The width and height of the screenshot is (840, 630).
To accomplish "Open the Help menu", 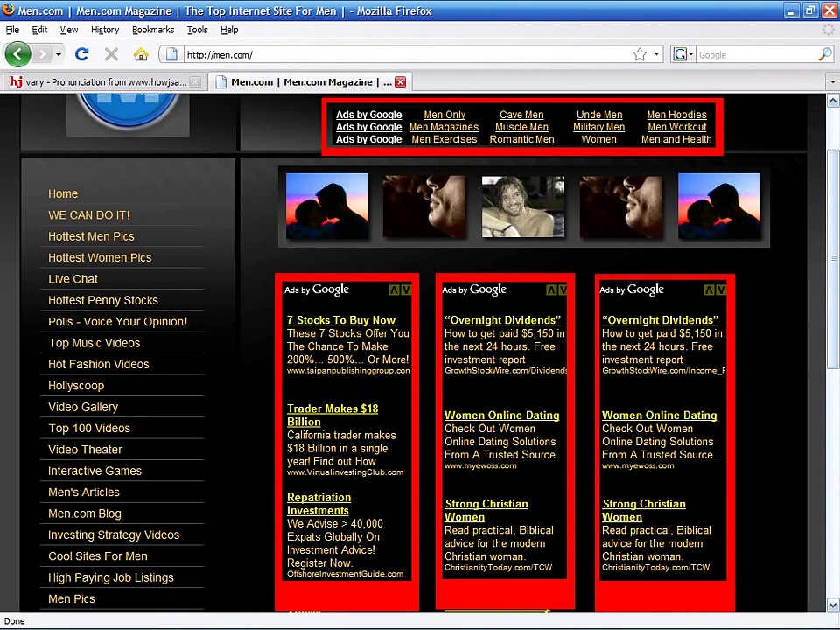I will click(229, 30).
